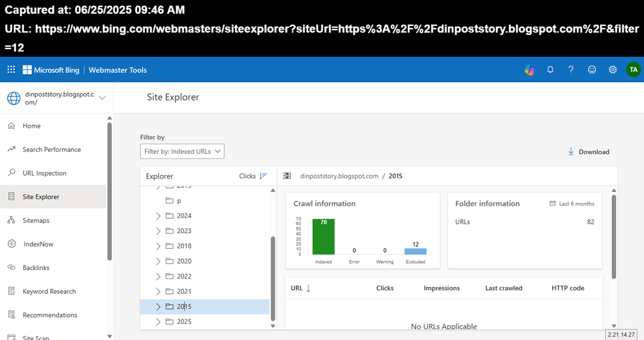Click the details pane scrollbar thumb

coord(614,237)
